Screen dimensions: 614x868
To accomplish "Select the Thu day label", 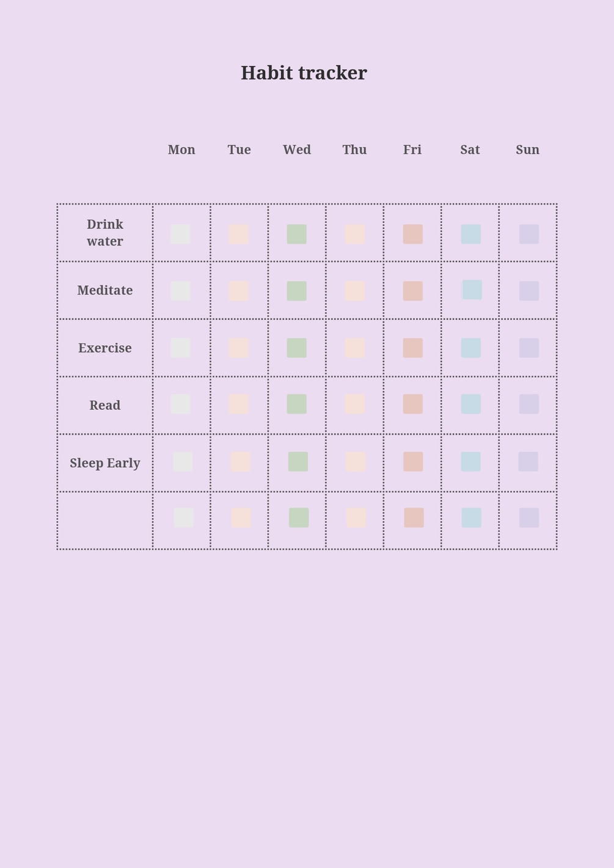I will tap(354, 150).
